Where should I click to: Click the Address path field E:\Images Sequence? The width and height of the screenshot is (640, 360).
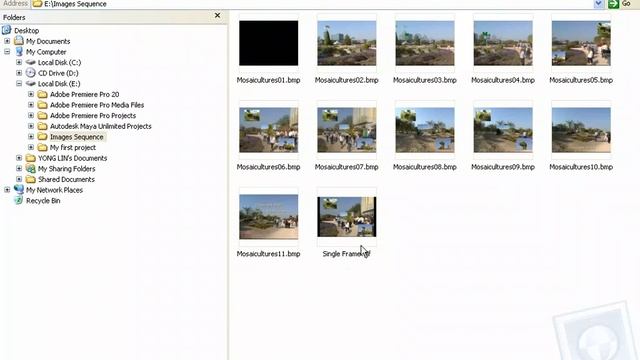(x=312, y=4)
